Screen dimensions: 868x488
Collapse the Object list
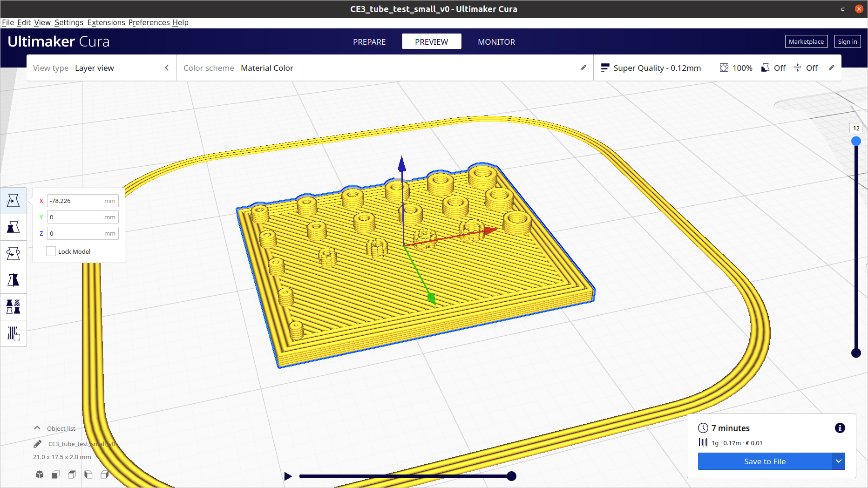tap(37, 428)
